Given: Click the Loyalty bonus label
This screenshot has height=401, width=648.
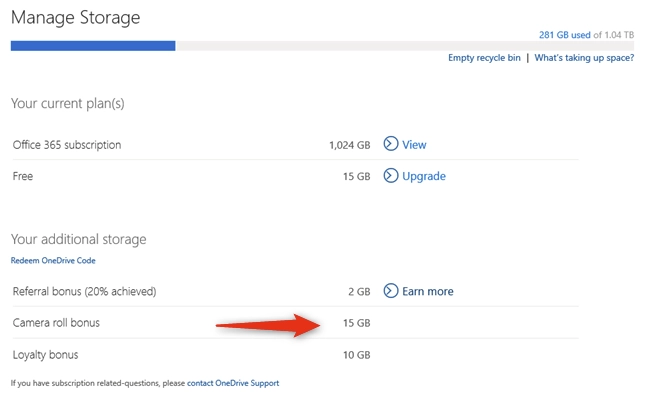Looking at the screenshot, I should coord(45,355).
